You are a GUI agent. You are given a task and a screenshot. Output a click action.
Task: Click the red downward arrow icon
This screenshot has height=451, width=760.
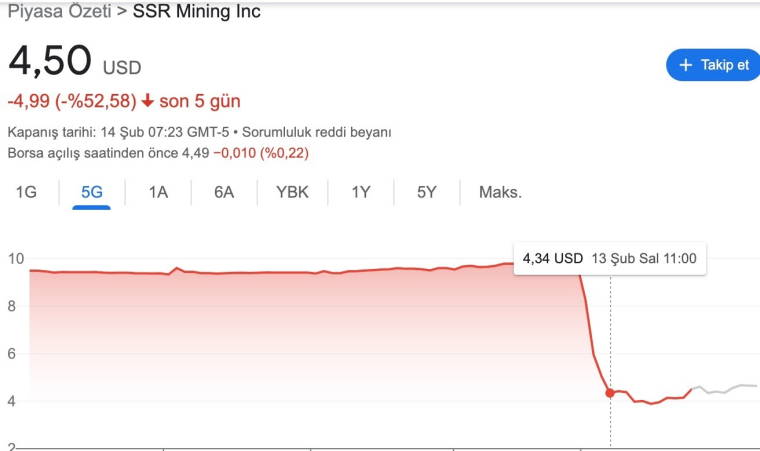[148, 101]
